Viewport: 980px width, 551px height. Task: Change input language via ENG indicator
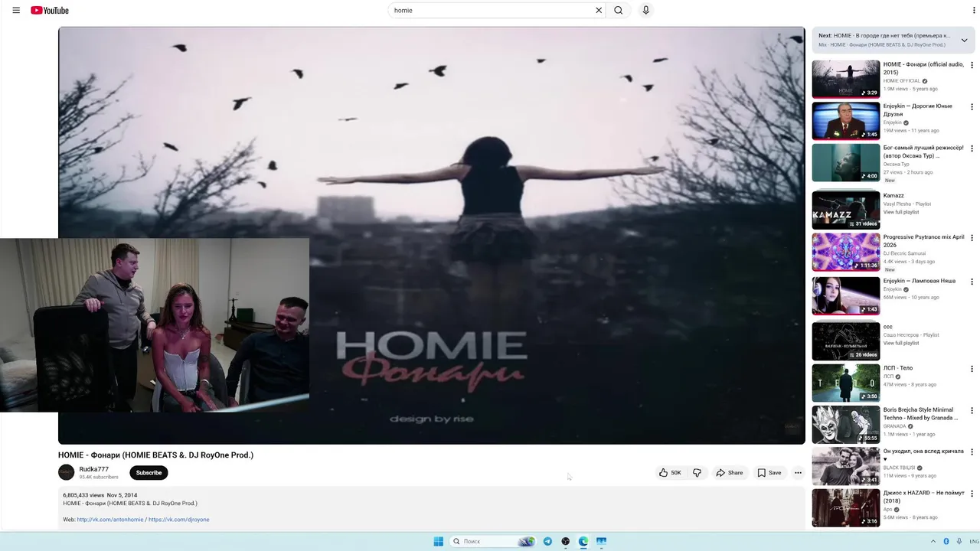[x=974, y=541]
